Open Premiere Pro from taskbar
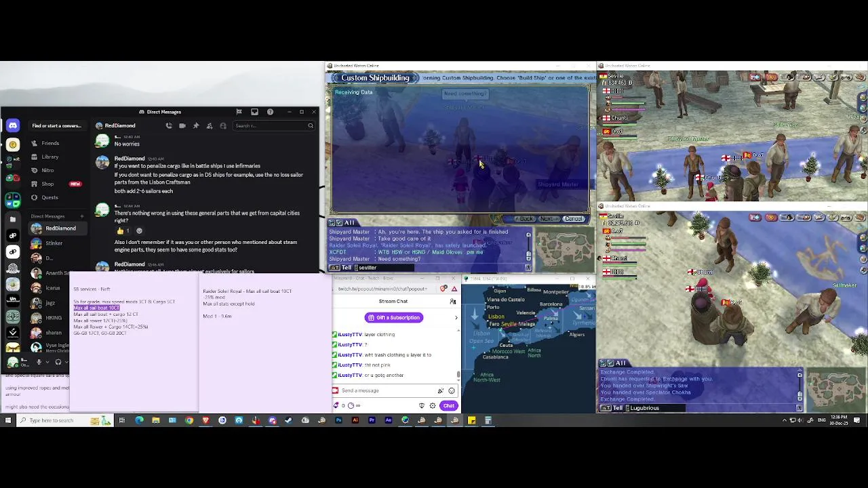This screenshot has width=868, height=488. pyautogui.click(x=372, y=420)
